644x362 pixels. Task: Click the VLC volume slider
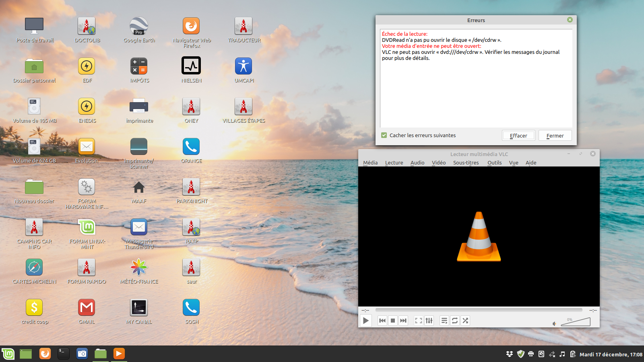576,322
